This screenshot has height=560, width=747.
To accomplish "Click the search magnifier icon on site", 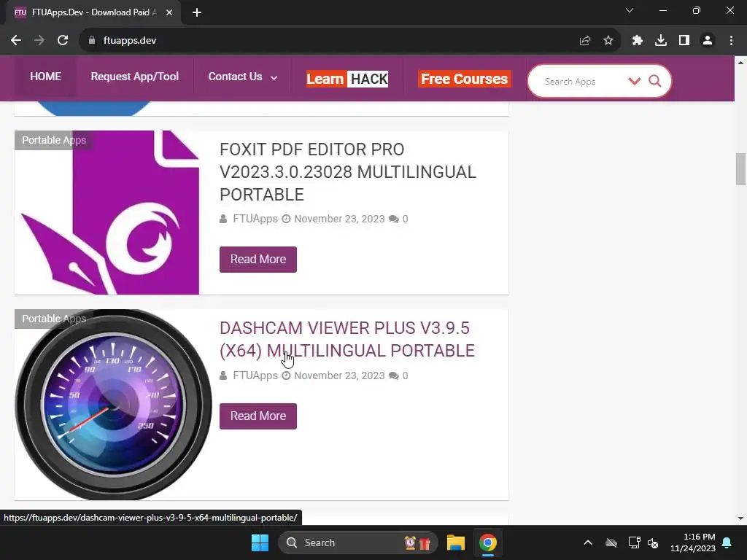I will tap(655, 81).
